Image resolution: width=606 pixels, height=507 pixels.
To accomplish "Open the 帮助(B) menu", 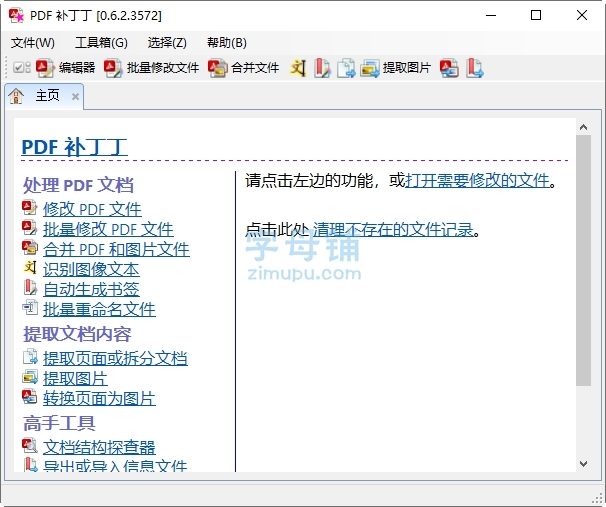I will tap(226, 43).
